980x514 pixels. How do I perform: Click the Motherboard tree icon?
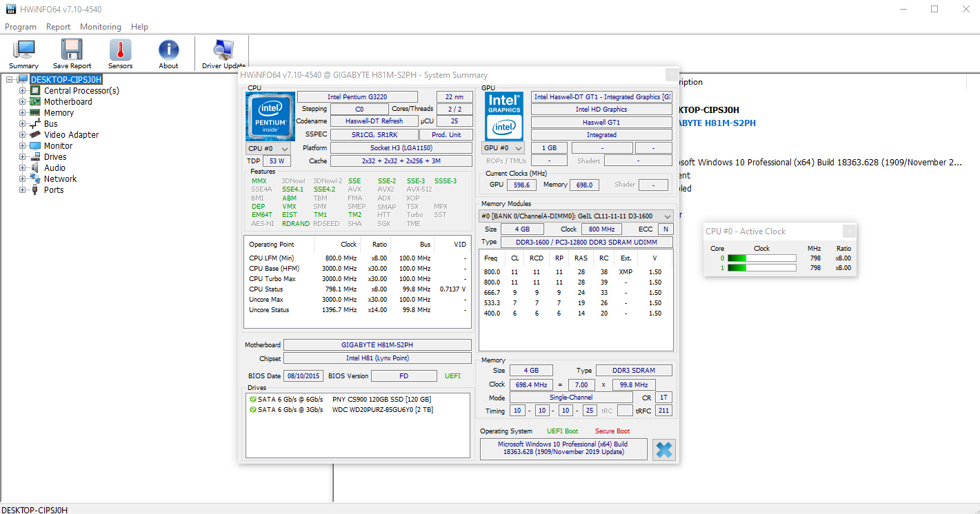pos(35,101)
